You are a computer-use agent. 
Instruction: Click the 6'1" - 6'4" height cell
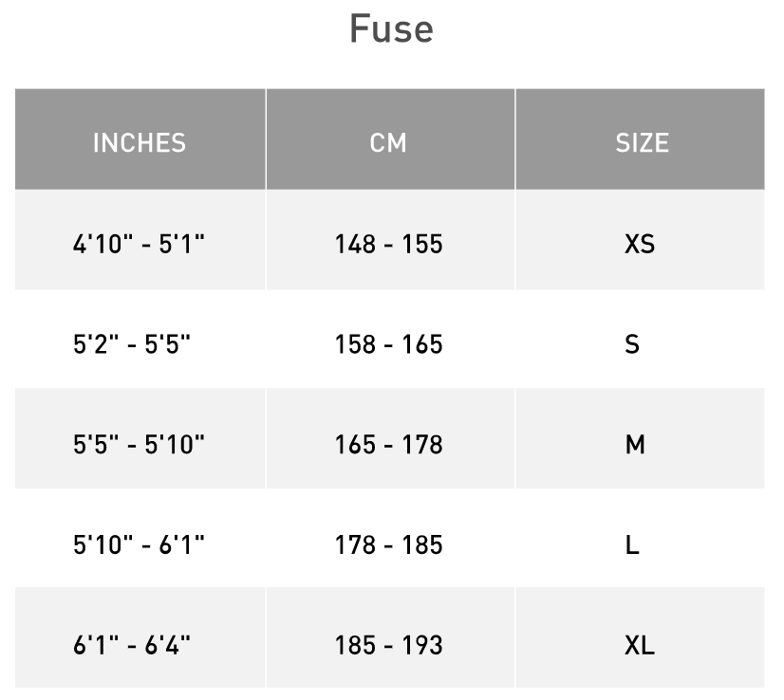coord(132,645)
